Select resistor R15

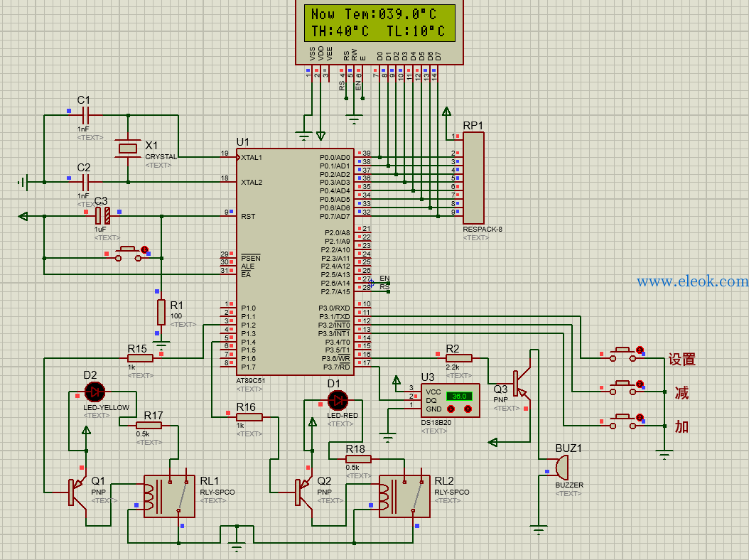(x=140, y=358)
